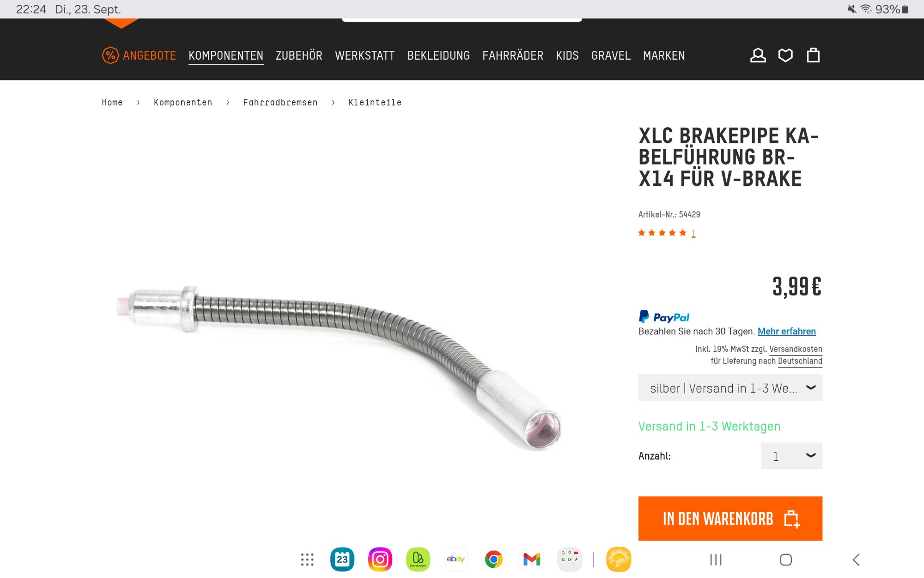This screenshot has height=578, width=924.
Task: Open the Kleinanzeigen app icon
Action: (x=418, y=560)
